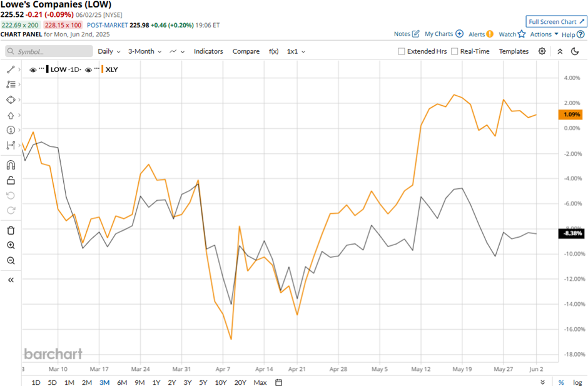The height and width of the screenshot is (386, 588).
Task: Toggle log scale mode
Action: 577,382
